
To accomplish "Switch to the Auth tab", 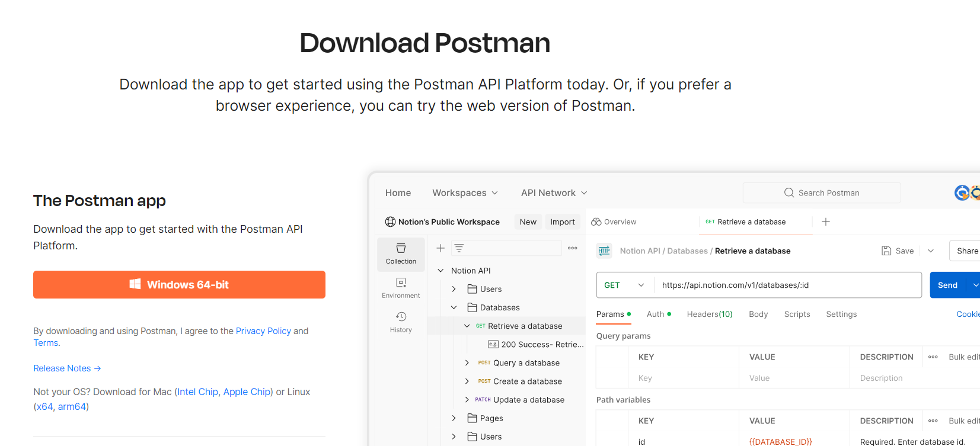I will [659, 315].
